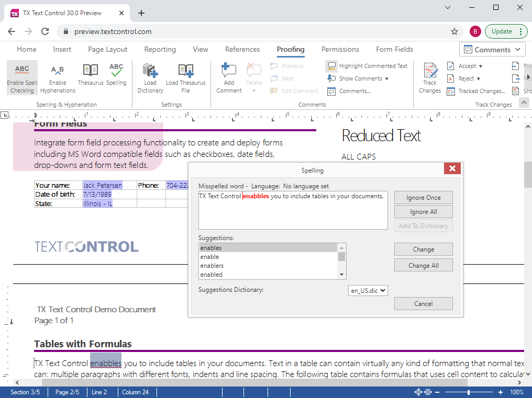
Task: Click the Change button
Action: tap(424, 249)
